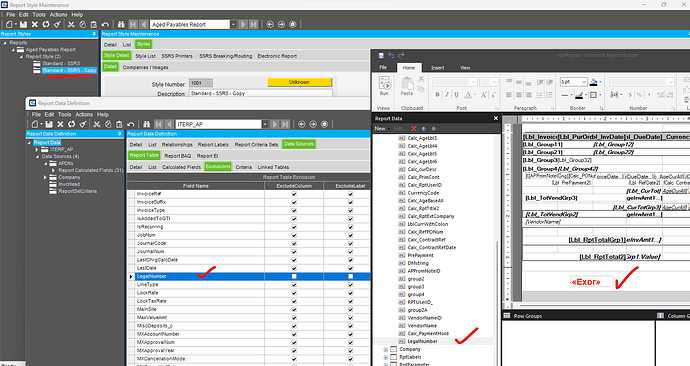The image size is (690, 366).
Task: Uncheck ExcludeColumn for JobNum row
Action: click(294, 235)
